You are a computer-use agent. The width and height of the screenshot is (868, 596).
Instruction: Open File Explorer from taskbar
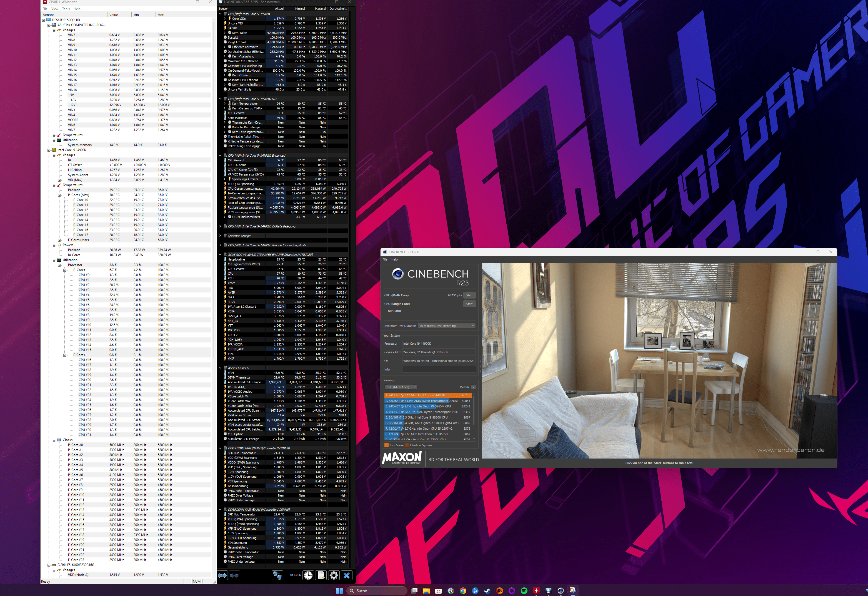[426, 590]
